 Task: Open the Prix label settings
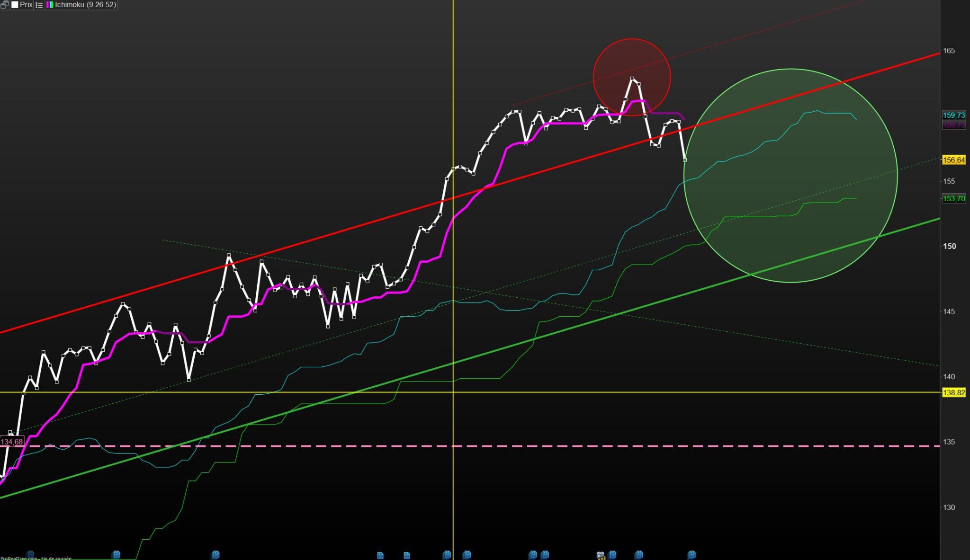tap(26, 5)
